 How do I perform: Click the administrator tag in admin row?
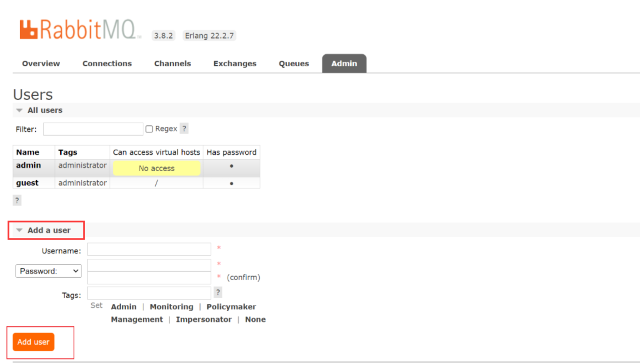coord(82,165)
